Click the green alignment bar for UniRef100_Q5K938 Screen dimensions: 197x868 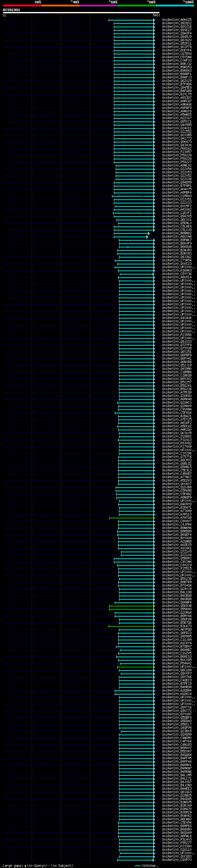132,606
